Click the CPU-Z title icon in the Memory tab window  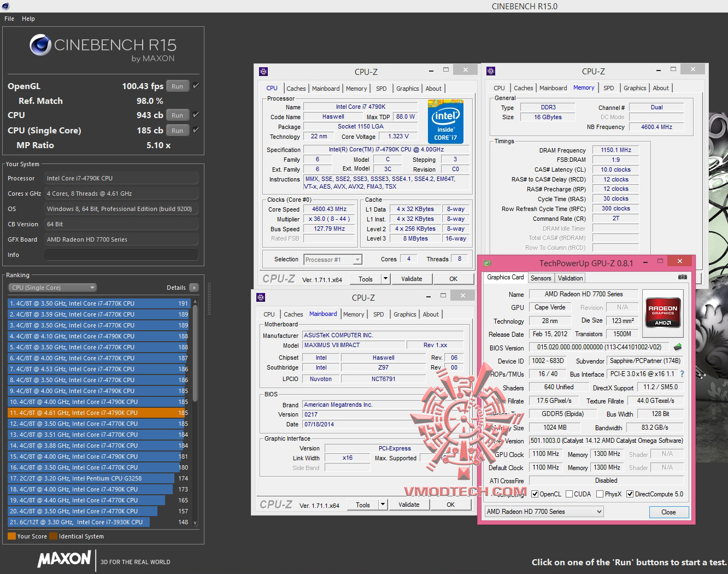coord(491,71)
